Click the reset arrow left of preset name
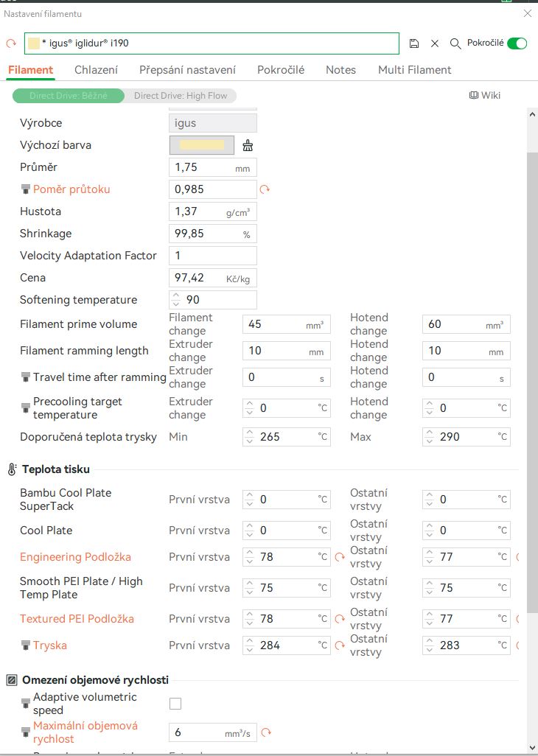This screenshot has height=756, width=538. [11, 43]
